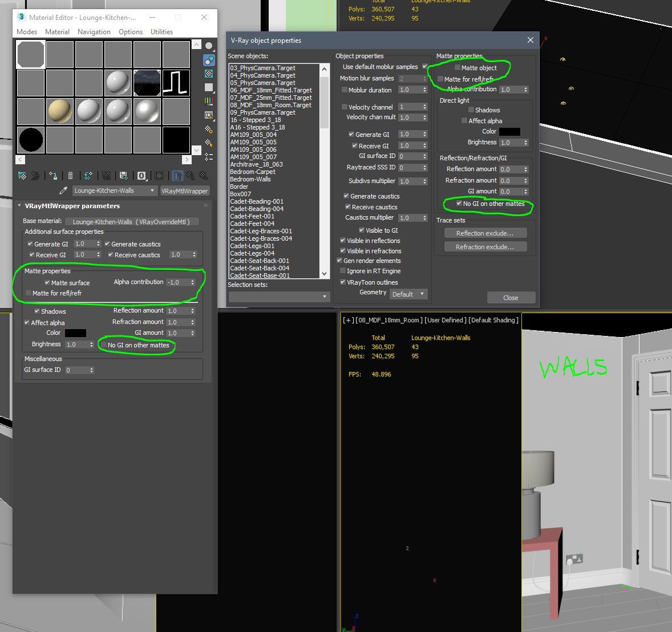Click the [User Defined] viewport label menu
This screenshot has height=632, width=672.
[446, 320]
